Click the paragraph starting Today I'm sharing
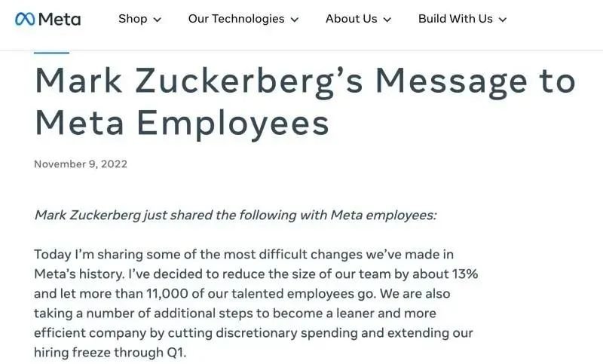 [256, 303]
